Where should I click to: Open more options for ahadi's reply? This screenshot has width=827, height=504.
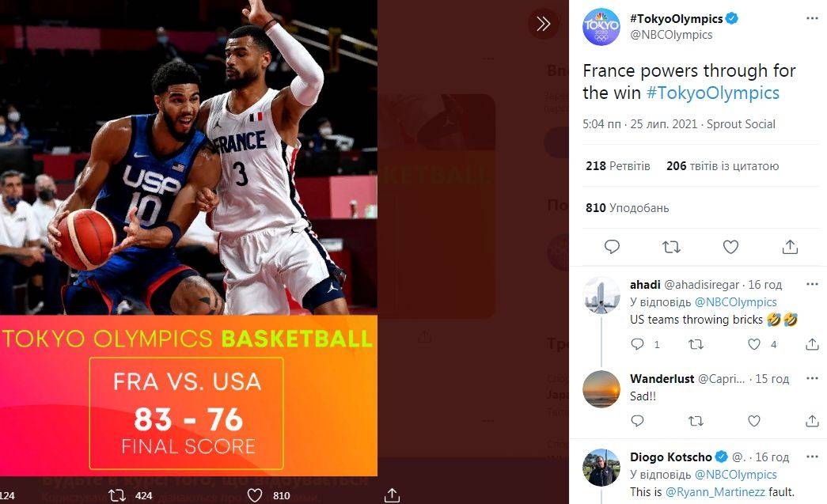812,284
